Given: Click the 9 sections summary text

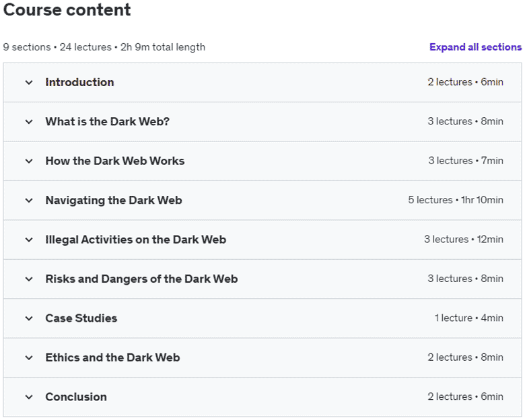Looking at the screenshot, I should (x=104, y=47).
